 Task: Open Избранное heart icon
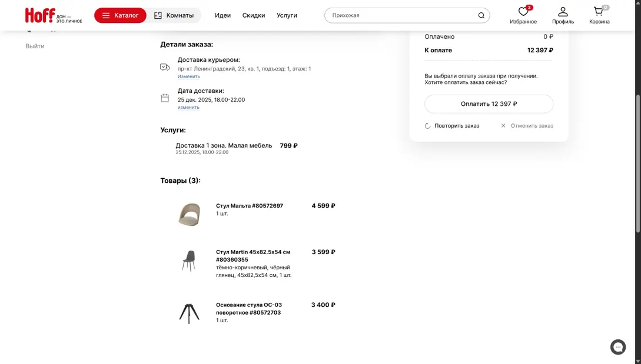[523, 12]
